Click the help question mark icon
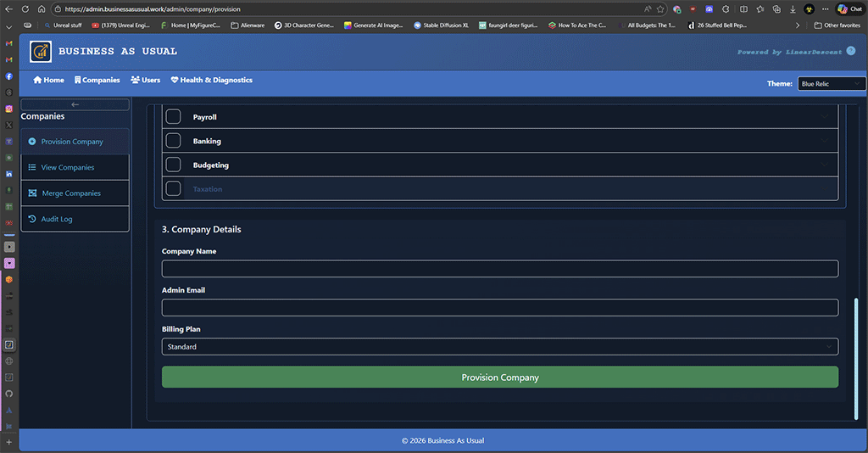Screen dimensions: 868x453 [851, 51]
